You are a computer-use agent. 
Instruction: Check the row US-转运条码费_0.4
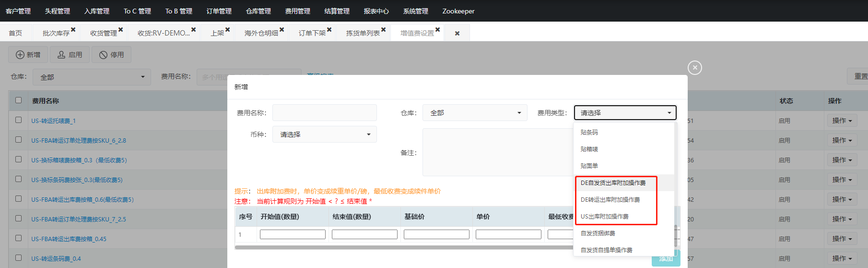[19, 258]
